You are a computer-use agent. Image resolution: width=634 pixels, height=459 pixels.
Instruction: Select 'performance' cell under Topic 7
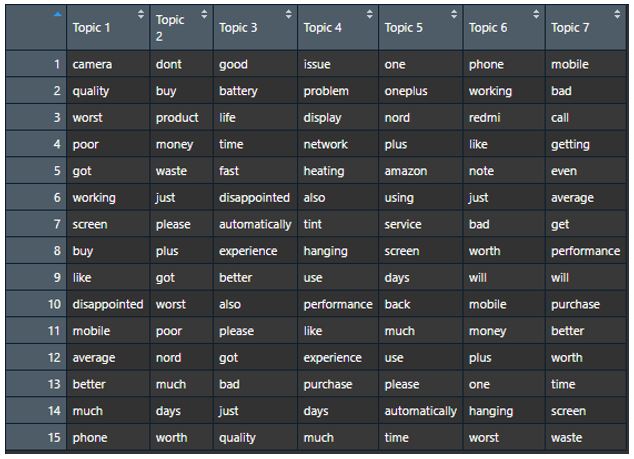586,251
